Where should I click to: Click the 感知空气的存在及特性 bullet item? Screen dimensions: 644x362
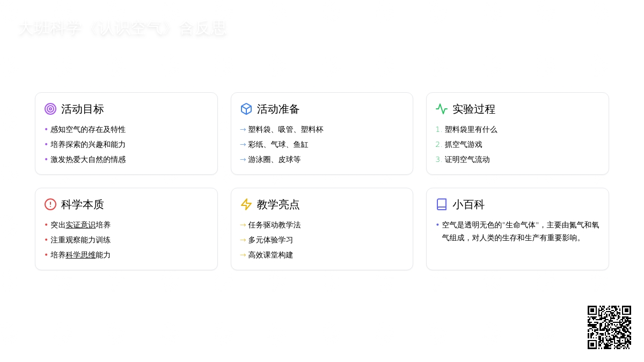(x=88, y=130)
